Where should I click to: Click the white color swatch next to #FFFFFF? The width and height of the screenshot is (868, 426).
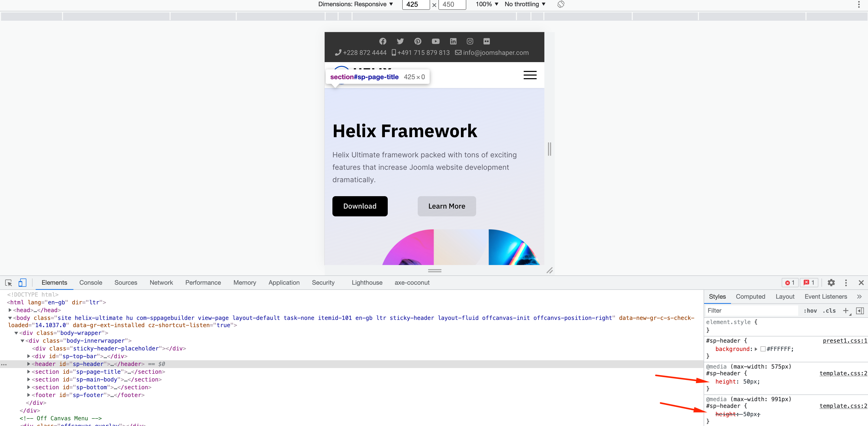[763, 349]
